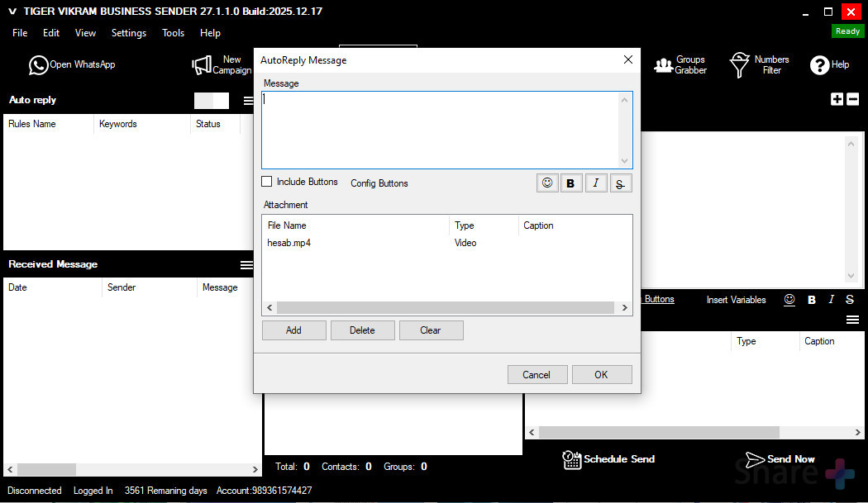
Task: Click main attachment list horizontal scrollbar thumb
Action: tap(659, 432)
